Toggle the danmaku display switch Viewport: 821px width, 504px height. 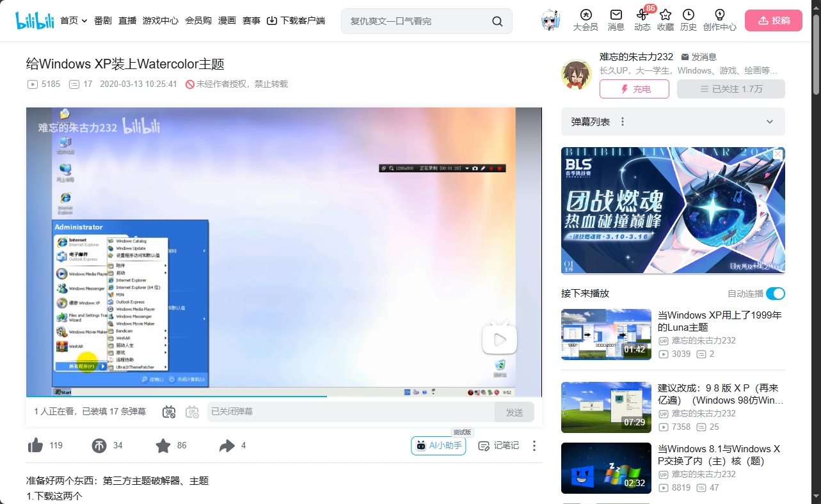[x=169, y=413]
